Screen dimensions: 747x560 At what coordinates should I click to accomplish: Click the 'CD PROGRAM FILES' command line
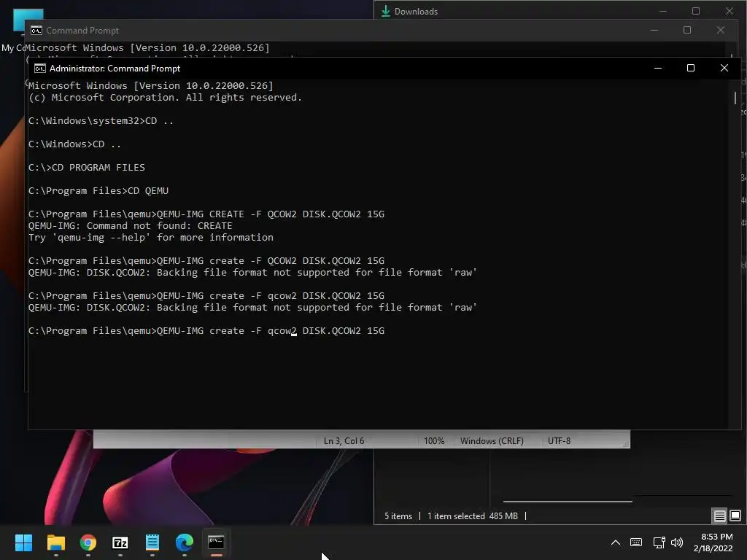point(87,168)
